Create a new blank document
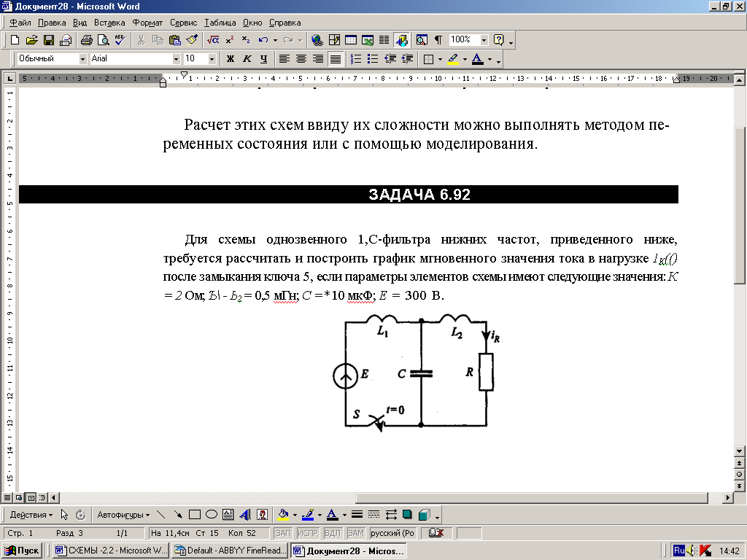The height and width of the screenshot is (560, 747). pos(15,40)
